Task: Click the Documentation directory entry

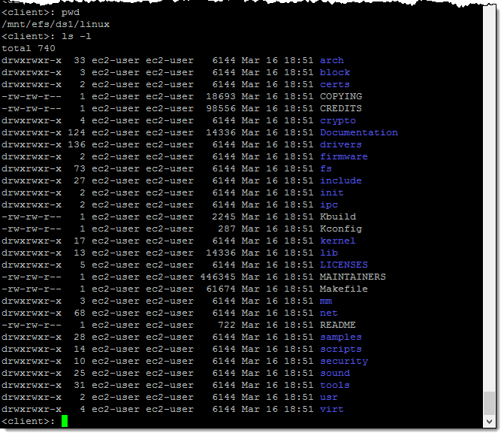Action: tap(358, 132)
